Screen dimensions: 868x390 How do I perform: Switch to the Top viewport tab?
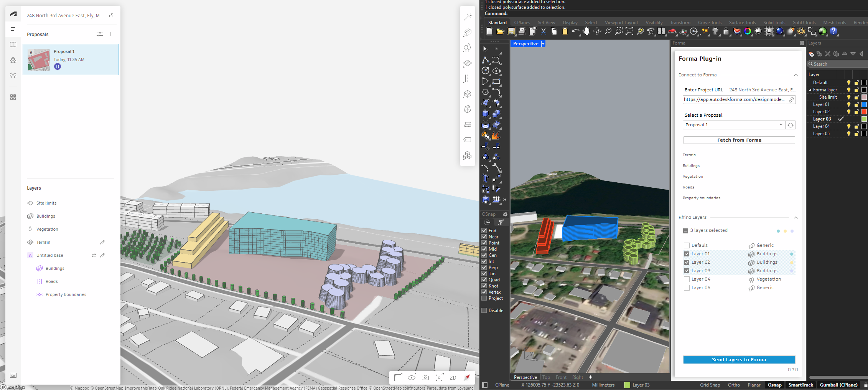(546, 377)
